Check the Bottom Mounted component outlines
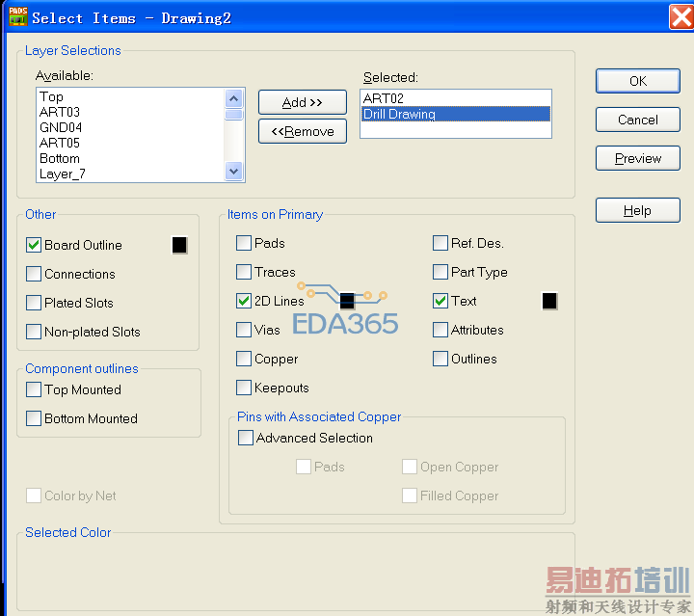694x616 pixels. tap(34, 418)
